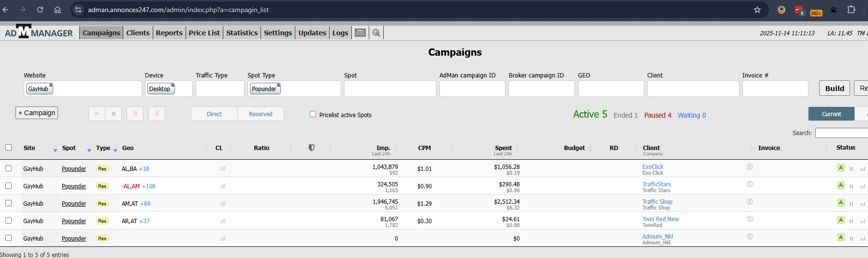Sort the table by the Site column
Screen dimensions: 868x258
coord(29,148)
